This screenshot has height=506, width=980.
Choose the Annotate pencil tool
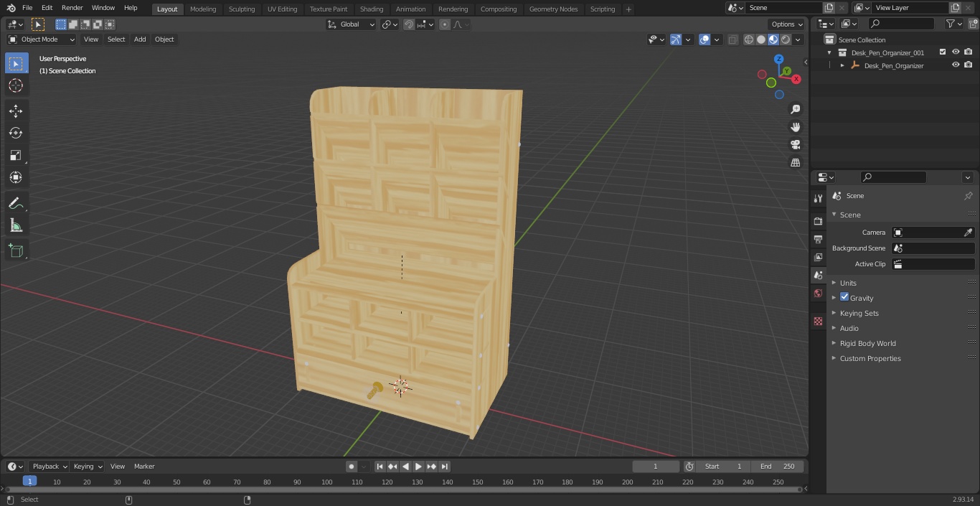[x=16, y=204]
